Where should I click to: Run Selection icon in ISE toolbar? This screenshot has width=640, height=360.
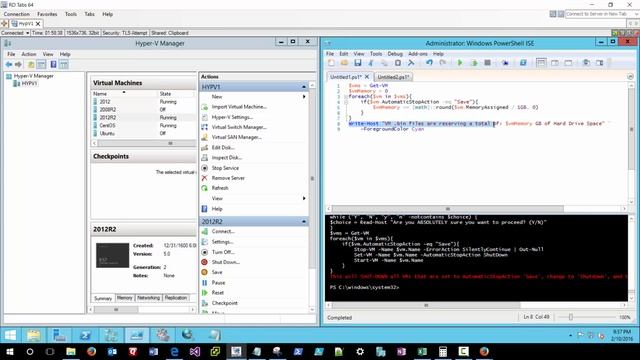click(474, 63)
